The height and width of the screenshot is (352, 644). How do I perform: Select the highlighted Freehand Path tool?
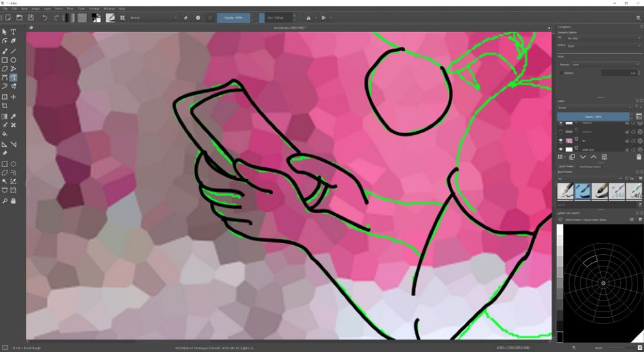click(x=13, y=77)
